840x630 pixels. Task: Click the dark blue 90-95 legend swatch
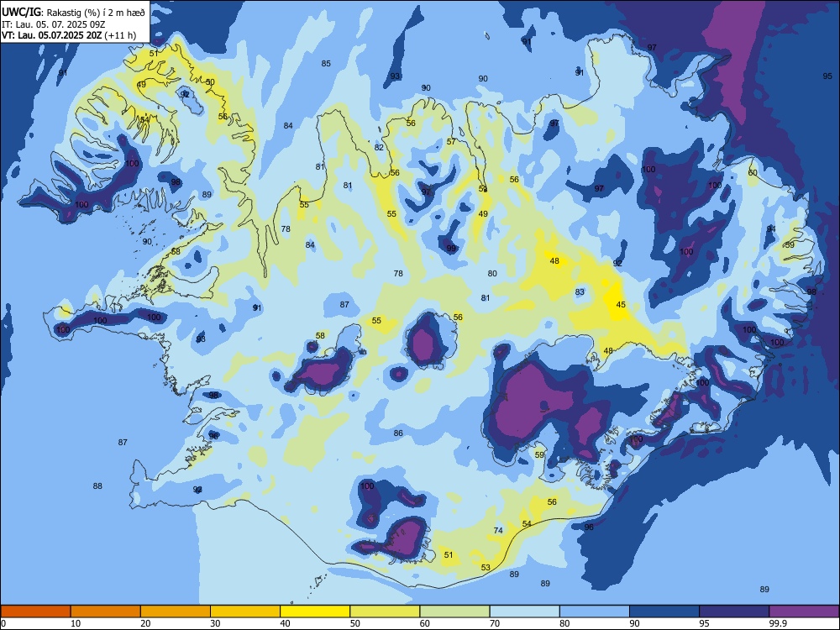664,612
